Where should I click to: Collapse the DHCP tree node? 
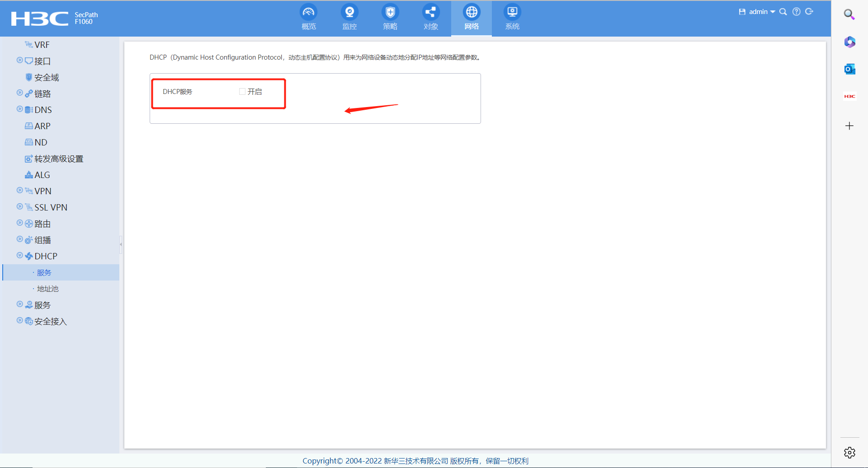pyautogui.click(x=19, y=255)
